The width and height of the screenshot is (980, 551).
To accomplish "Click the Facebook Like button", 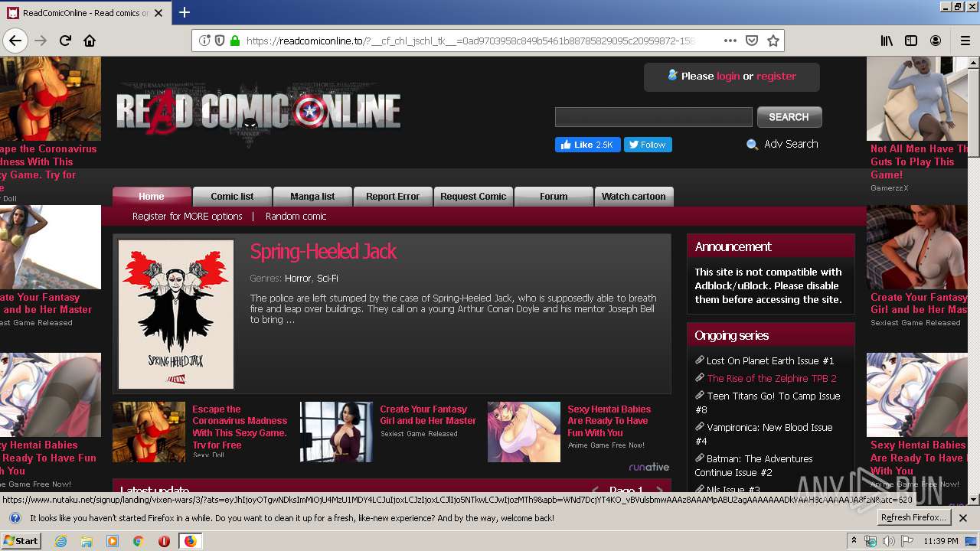I will click(587, 145).
